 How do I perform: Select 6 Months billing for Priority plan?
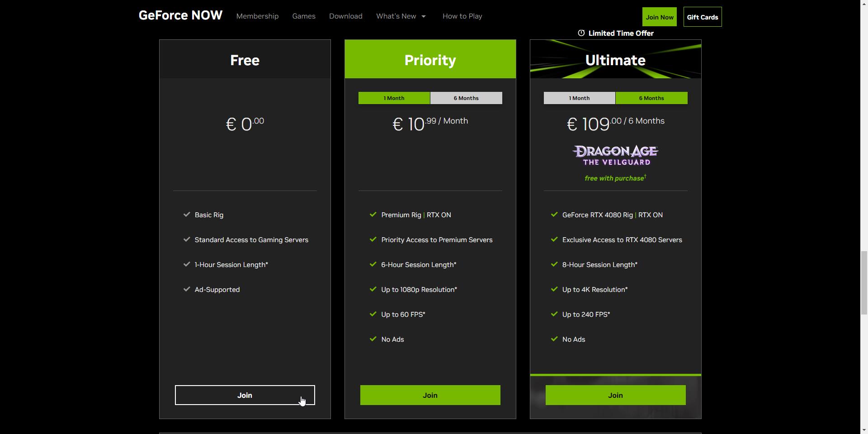(466, 98)
